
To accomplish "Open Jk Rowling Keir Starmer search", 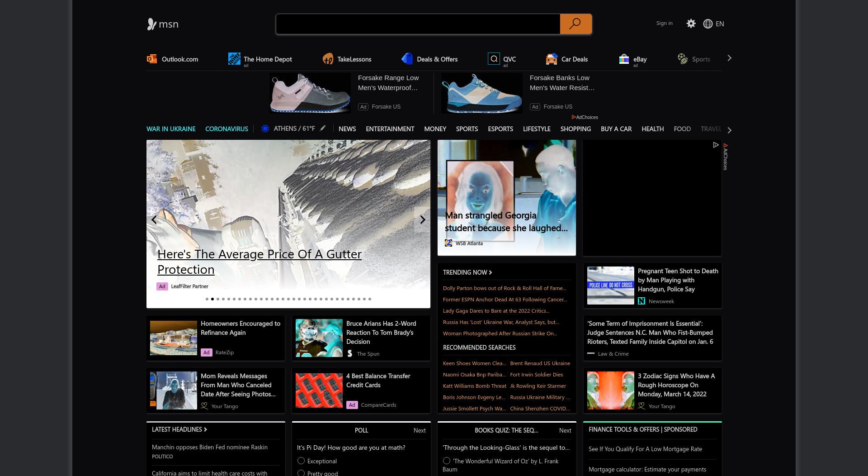I will coord(538,386).
